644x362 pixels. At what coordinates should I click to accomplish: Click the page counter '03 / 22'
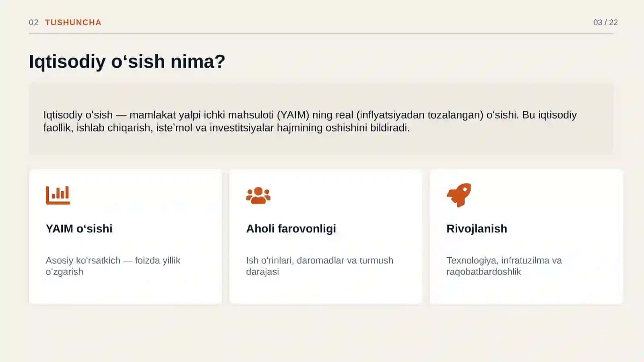tap(605, 23)
